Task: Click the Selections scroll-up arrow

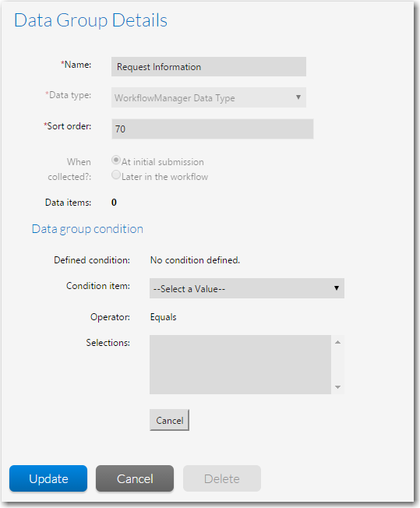Action: tap(337, 342)
